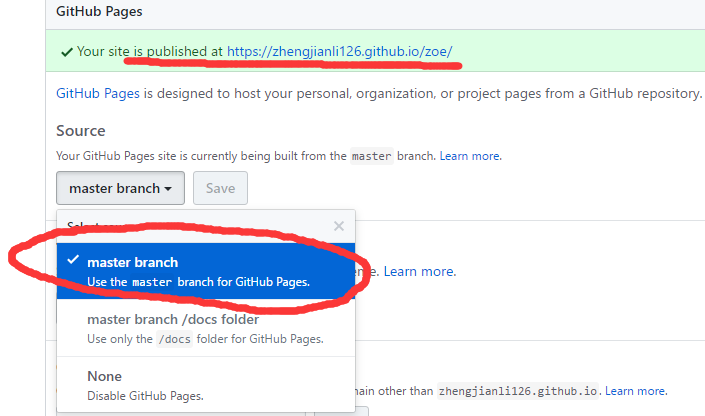Choose master branch /docs folder option

(x=173, y=320)
